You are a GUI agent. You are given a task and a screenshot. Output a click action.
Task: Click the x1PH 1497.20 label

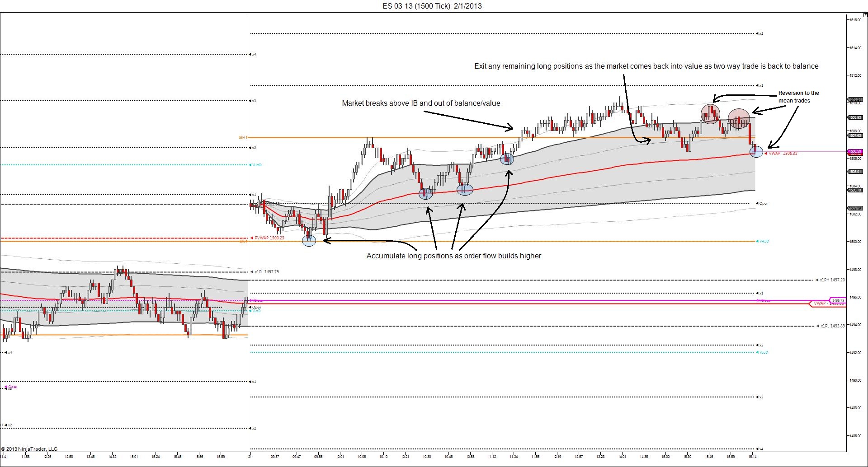point(832,280)
